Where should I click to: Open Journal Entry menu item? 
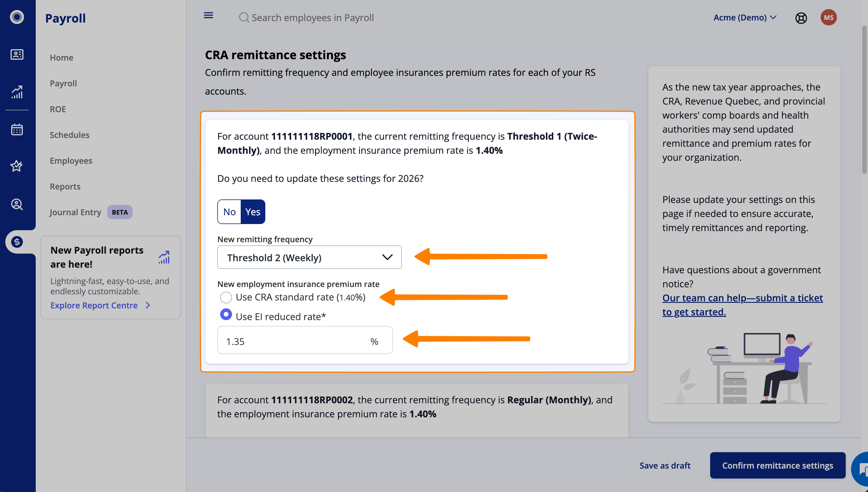[75, 212]
